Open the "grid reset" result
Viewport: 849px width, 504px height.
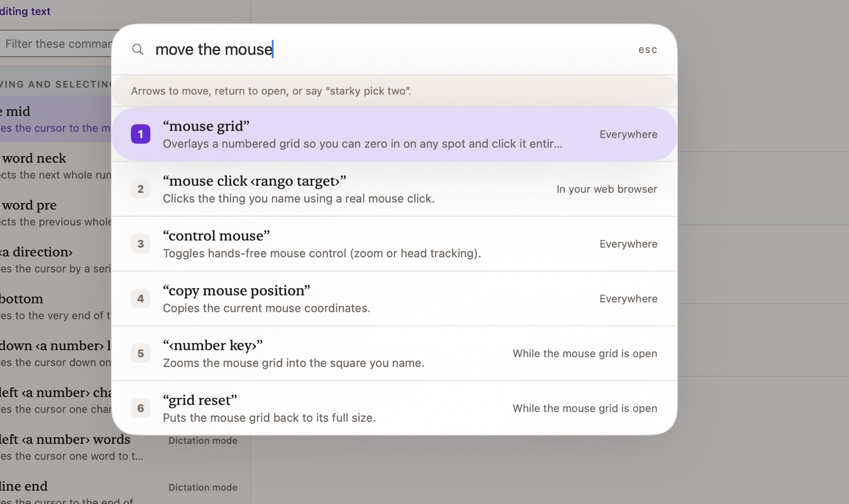coord(394,408)
